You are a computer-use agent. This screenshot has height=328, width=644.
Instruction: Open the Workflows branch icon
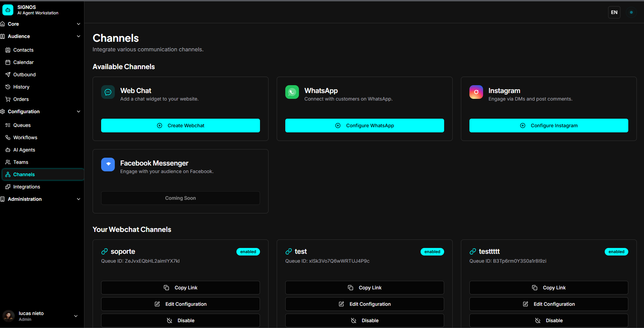tap(8, 137)
